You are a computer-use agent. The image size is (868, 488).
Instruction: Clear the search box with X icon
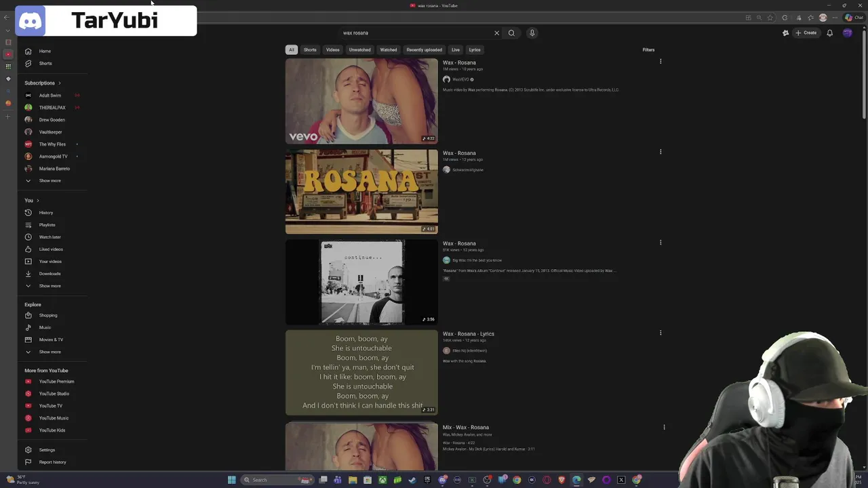[x=496, y=33]
